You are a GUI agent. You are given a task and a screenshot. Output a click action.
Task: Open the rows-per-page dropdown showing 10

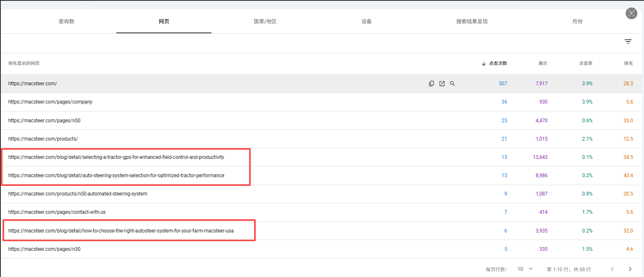[525, 269]
